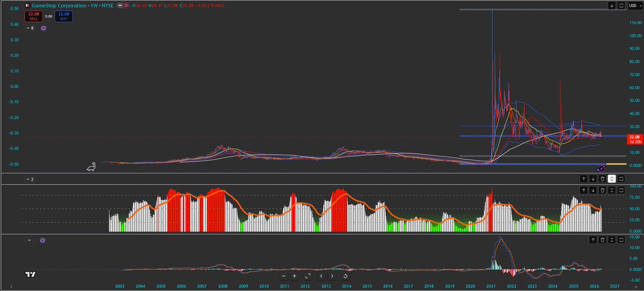Click the 2008 label on time axis
Viewport: 644px width, 291px height.
click(222, 287)
